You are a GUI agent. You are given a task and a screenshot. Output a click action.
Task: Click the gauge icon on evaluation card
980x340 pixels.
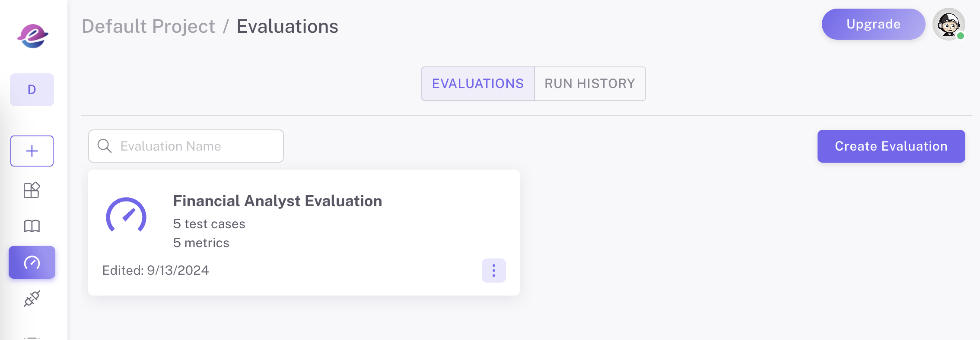pyautogui.click(x=126, y=215)
